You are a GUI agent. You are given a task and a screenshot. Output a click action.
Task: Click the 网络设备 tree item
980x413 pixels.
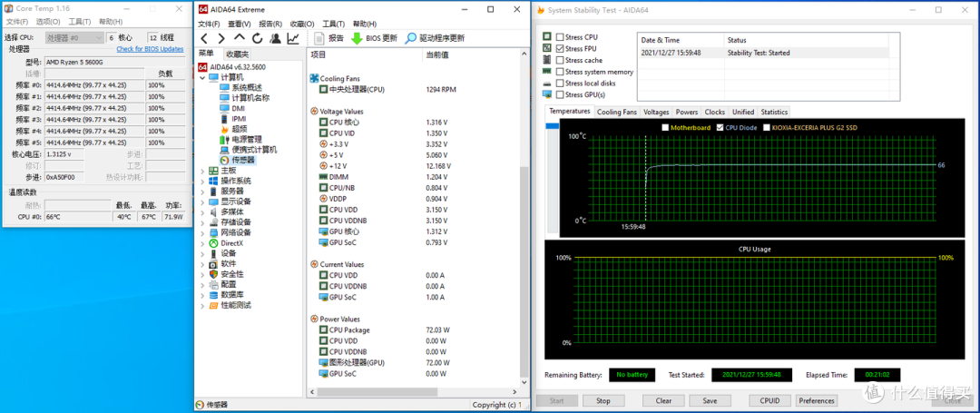[x=230, y=232]
